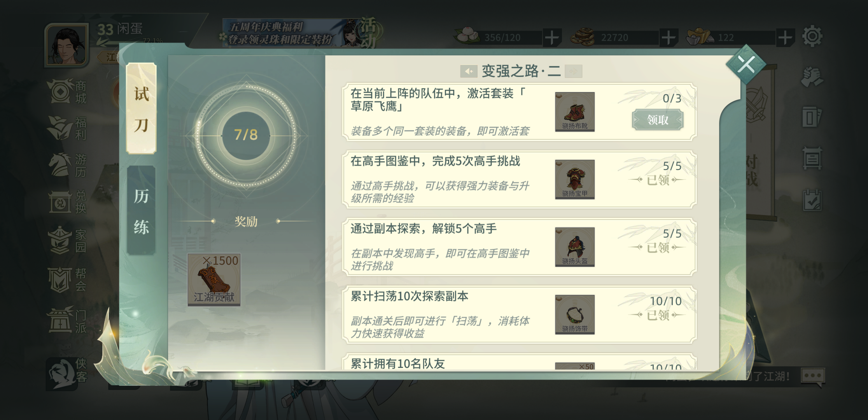Open the chat bubble icon

[813, 376]
